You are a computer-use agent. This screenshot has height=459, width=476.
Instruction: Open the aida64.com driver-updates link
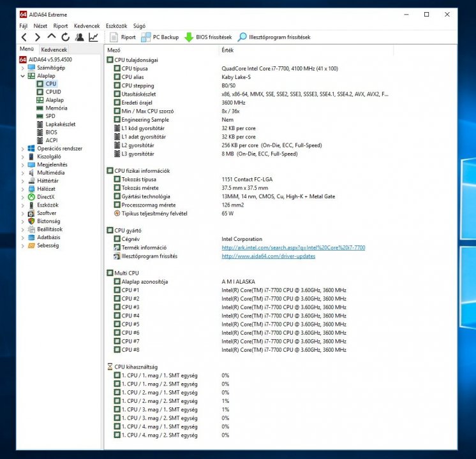[x=269, y=256]
